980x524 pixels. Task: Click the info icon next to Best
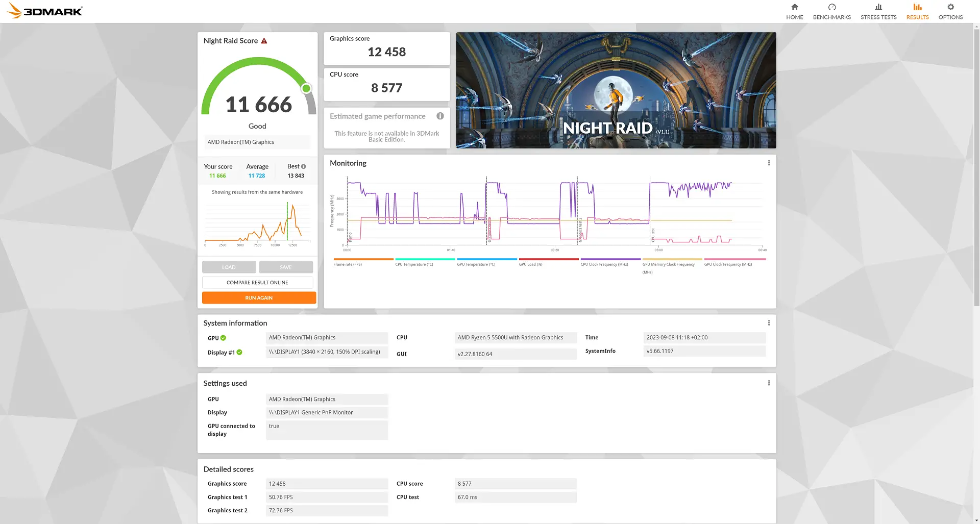[x=304, y=166]
